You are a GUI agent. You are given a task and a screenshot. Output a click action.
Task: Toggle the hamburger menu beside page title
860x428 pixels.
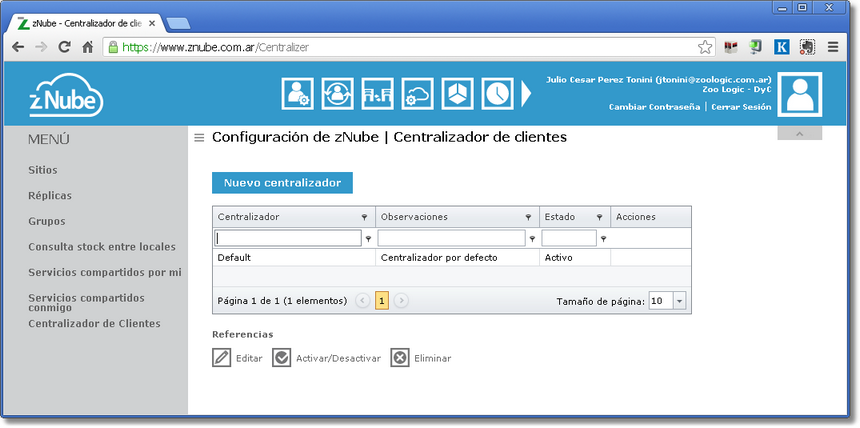199,138
